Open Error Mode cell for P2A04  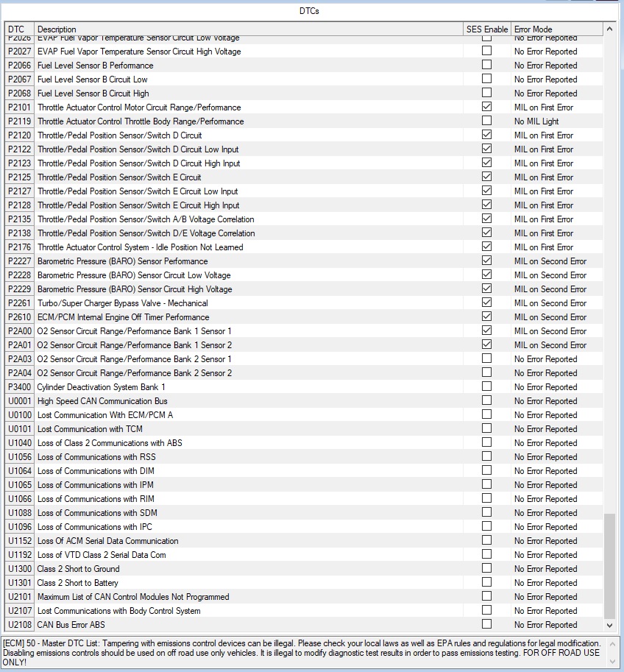557,373
